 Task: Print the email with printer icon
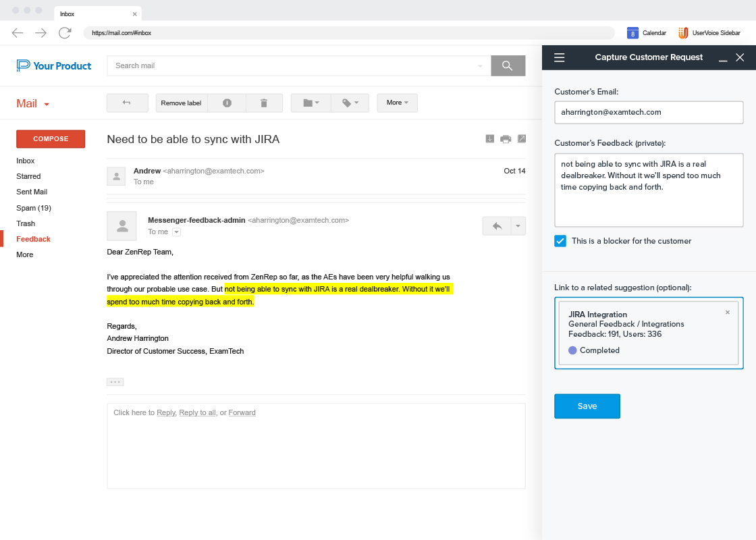point(506,139)
